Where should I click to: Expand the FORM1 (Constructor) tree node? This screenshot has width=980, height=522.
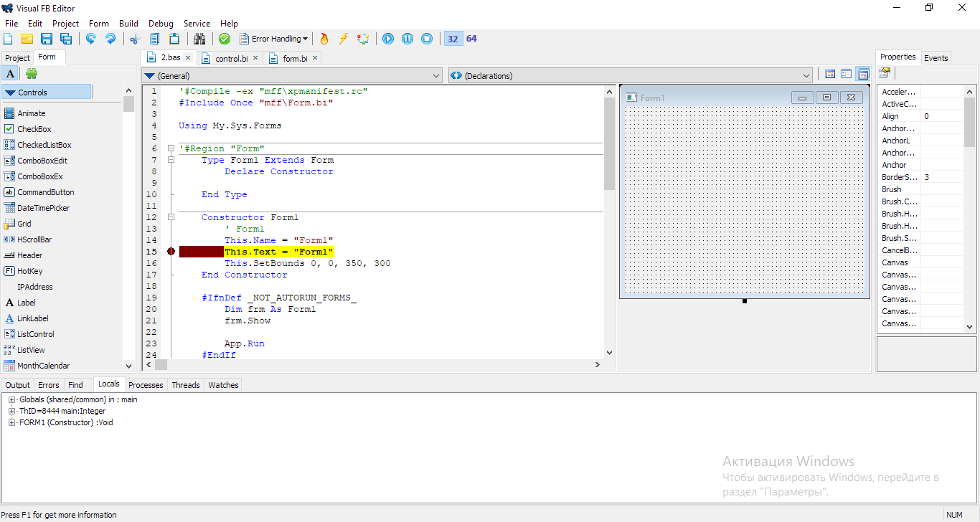(12, 422)
